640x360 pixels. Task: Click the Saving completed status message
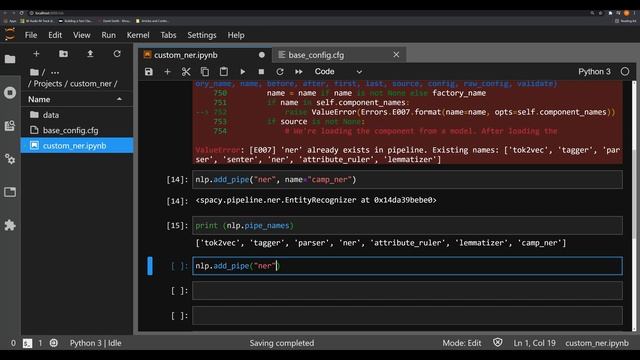pos(282,343)
